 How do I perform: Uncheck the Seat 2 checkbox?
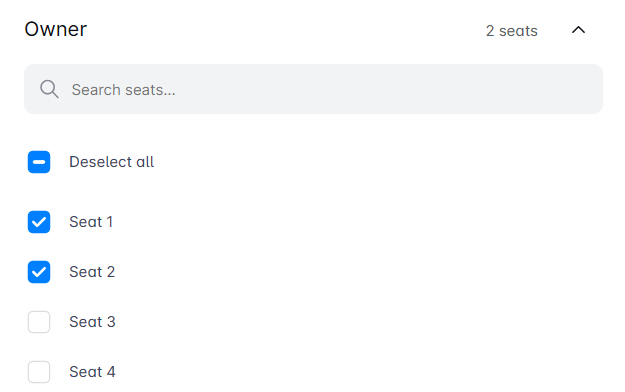click(x=39, y=272)
